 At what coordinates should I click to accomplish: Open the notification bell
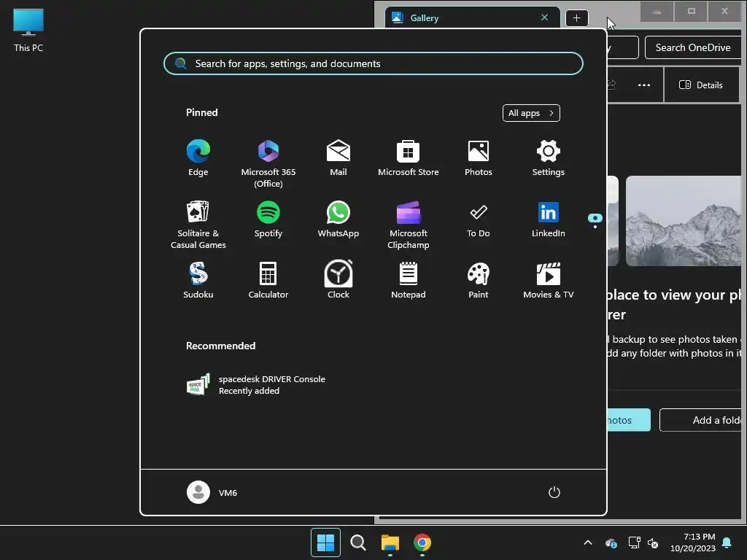(x=727, y=542)
